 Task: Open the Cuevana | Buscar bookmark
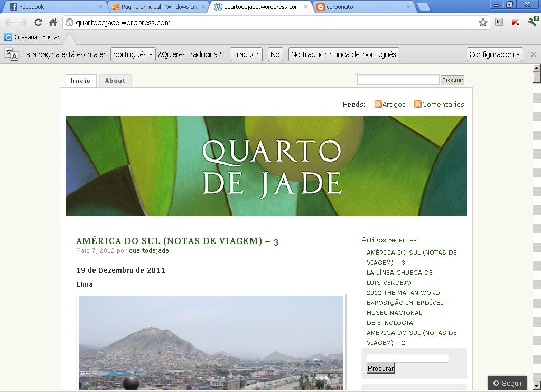point(32,37)
